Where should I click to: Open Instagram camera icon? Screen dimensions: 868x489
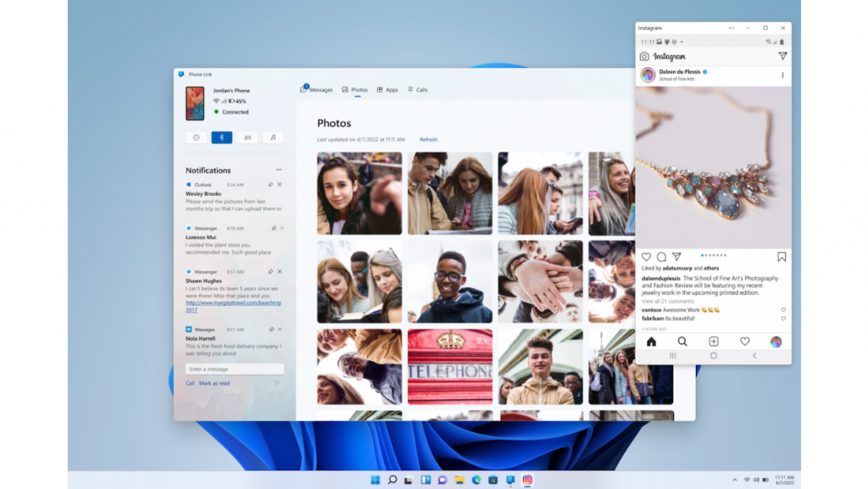click(x=644, y=57)
